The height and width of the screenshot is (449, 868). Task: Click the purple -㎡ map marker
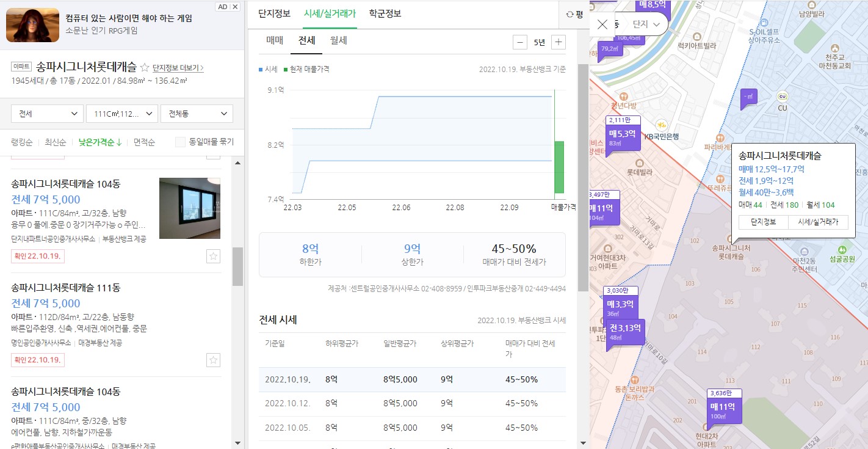point(748,97)
